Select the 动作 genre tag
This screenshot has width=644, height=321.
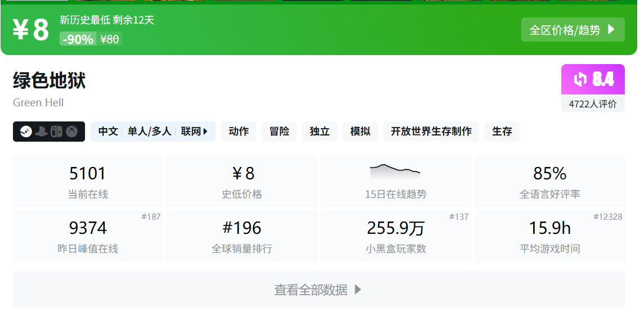pos(239,132)
